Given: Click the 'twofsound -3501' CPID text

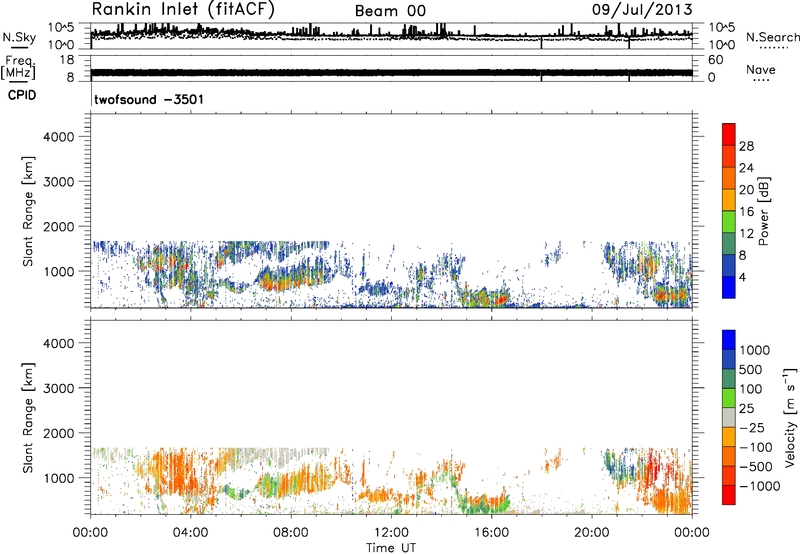Looking at the screenshot, I should coord(149,99).
